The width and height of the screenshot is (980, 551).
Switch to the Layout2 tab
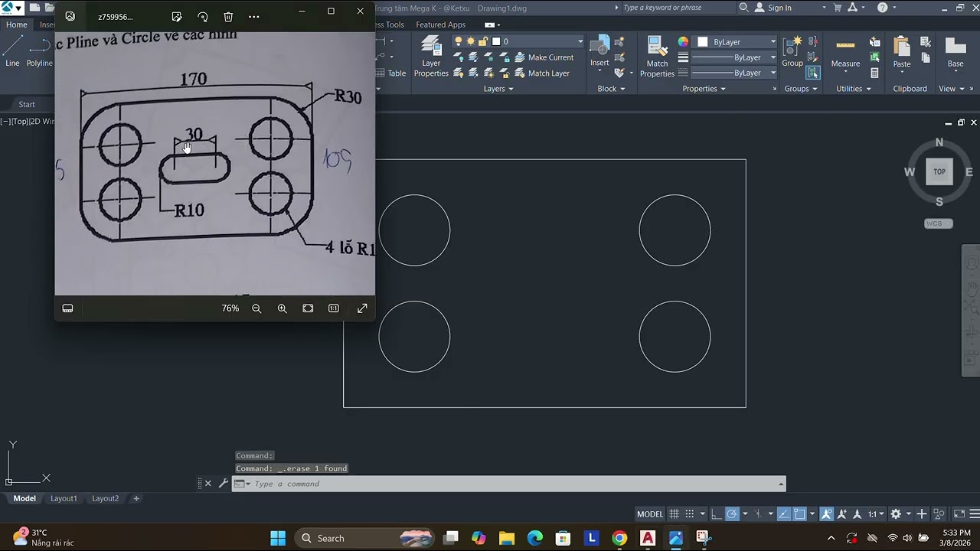point(106,498)
